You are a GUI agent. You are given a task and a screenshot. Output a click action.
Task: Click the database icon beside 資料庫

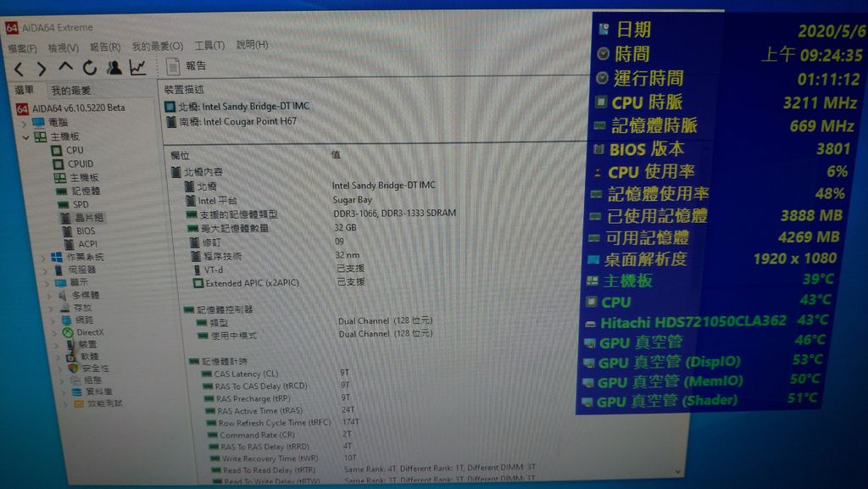click(77, 392)
